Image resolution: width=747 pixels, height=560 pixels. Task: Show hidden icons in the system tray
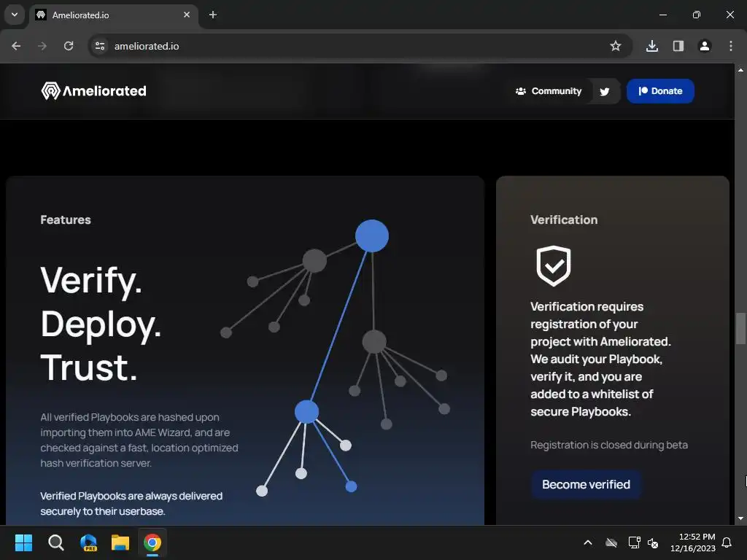588,542
